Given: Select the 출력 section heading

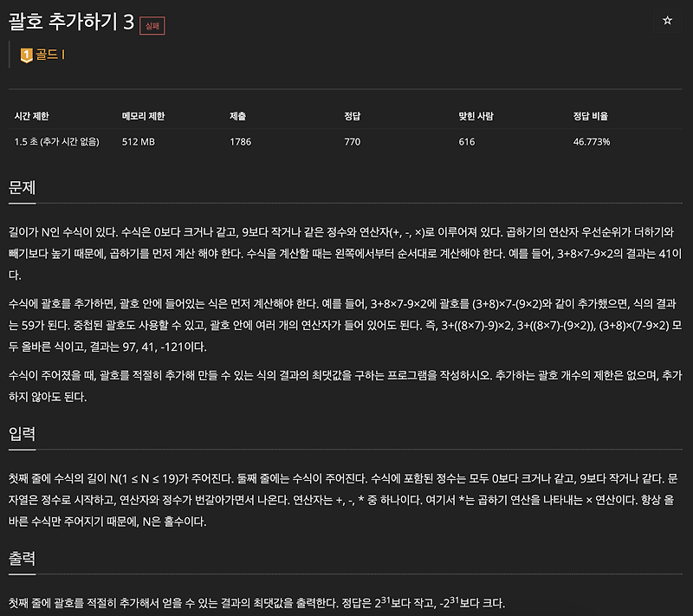Looking at the screenshot, I should pyautogui.click(x=22, y=558).
